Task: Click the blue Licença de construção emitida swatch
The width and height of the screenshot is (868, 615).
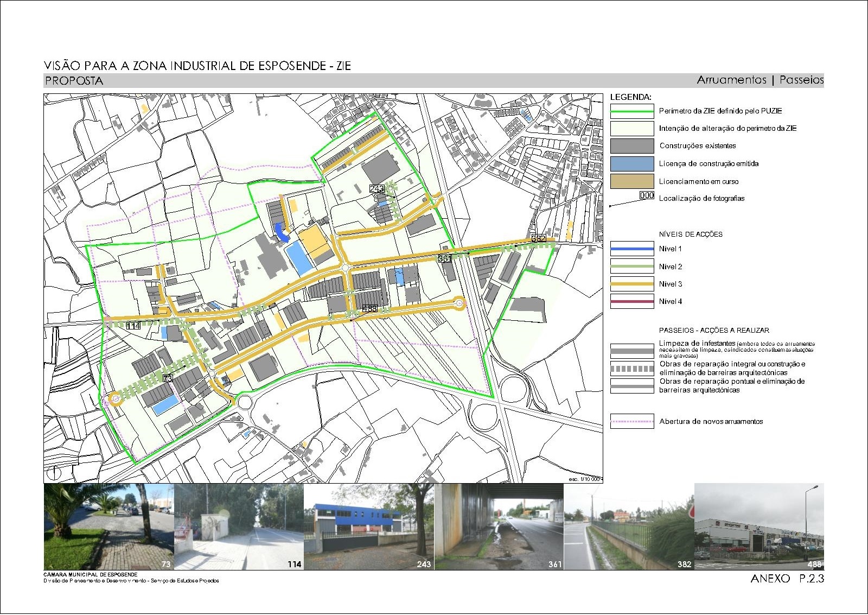Action: 632,164
